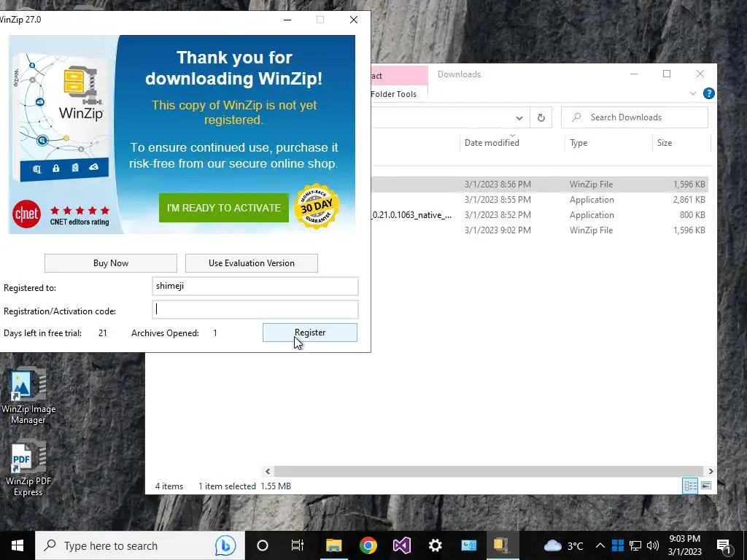Click the CNET logo in WinZip banner

[27, 214]
